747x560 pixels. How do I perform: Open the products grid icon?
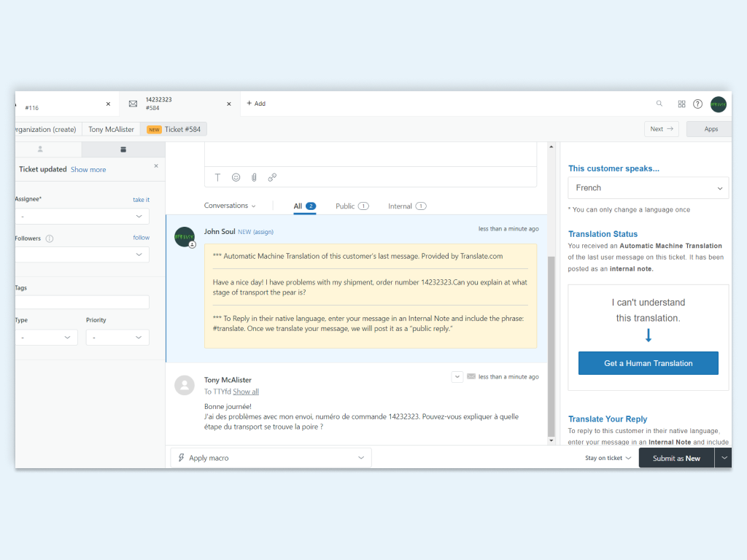(681, 104)
